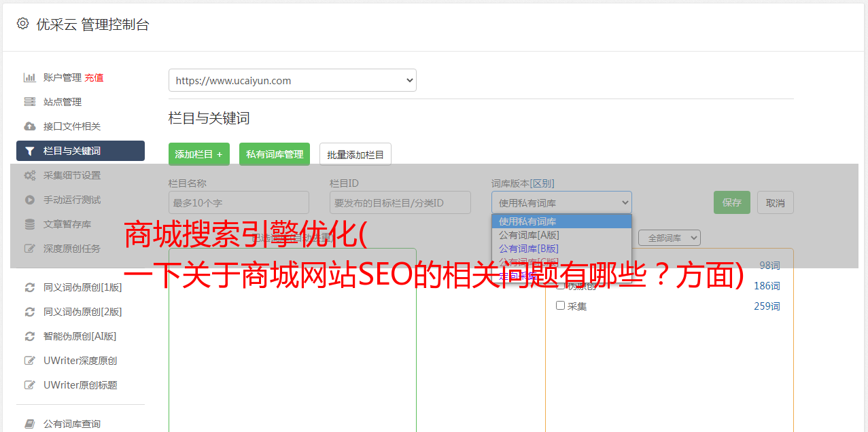Viewport: 868px width, 432px height.
Task: Click the database icon for 文章暂存库
Action: click(30, 224)
